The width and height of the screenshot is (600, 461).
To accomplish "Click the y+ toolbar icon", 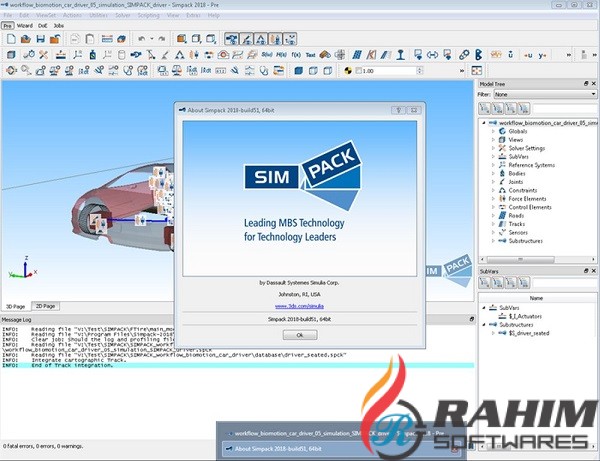I will [x=542, y=55].
